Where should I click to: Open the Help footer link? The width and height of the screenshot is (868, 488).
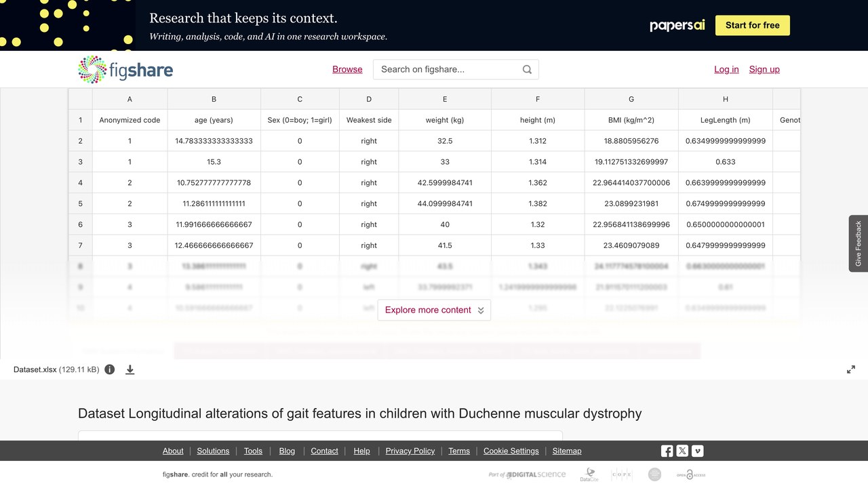click(x=362, y=451)
